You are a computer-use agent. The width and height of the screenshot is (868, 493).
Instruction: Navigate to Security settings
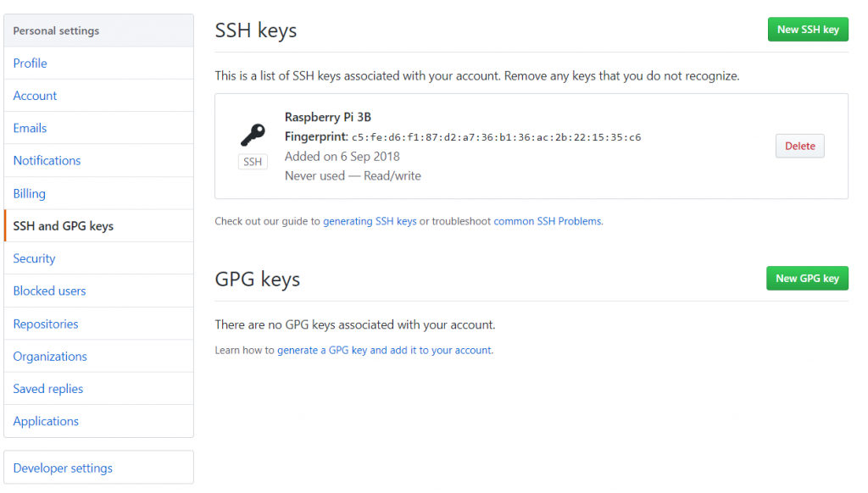point(35,258)
